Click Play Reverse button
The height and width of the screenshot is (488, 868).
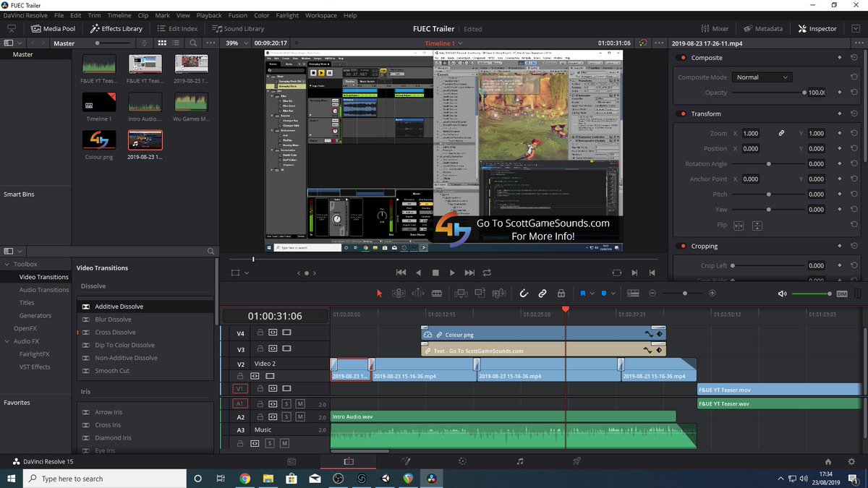coord(418,273)
